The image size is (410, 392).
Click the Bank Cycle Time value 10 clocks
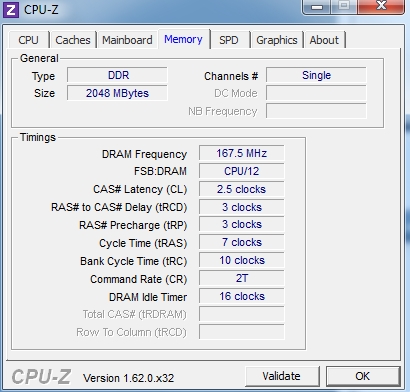242,260
